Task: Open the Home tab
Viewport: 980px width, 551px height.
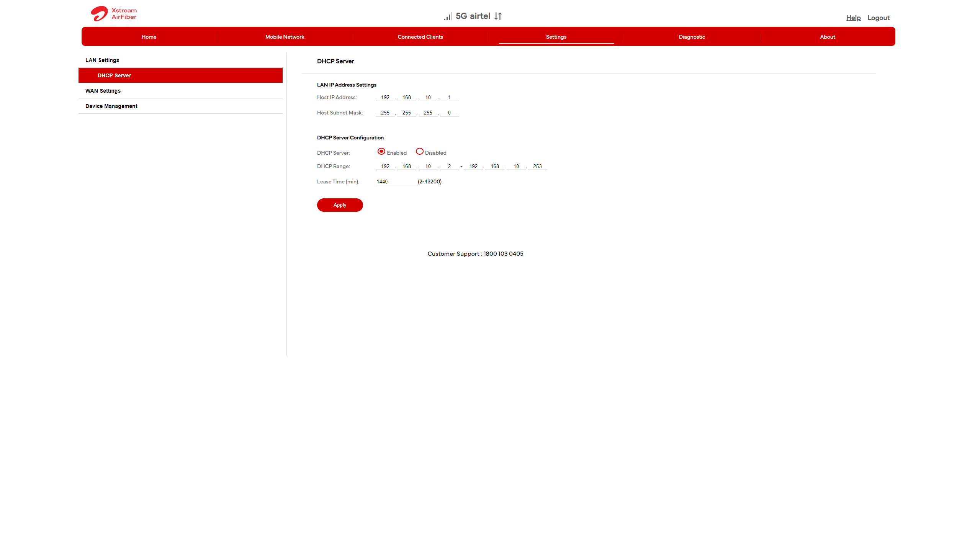Action: pyautogui.click(x=149, y=37)
